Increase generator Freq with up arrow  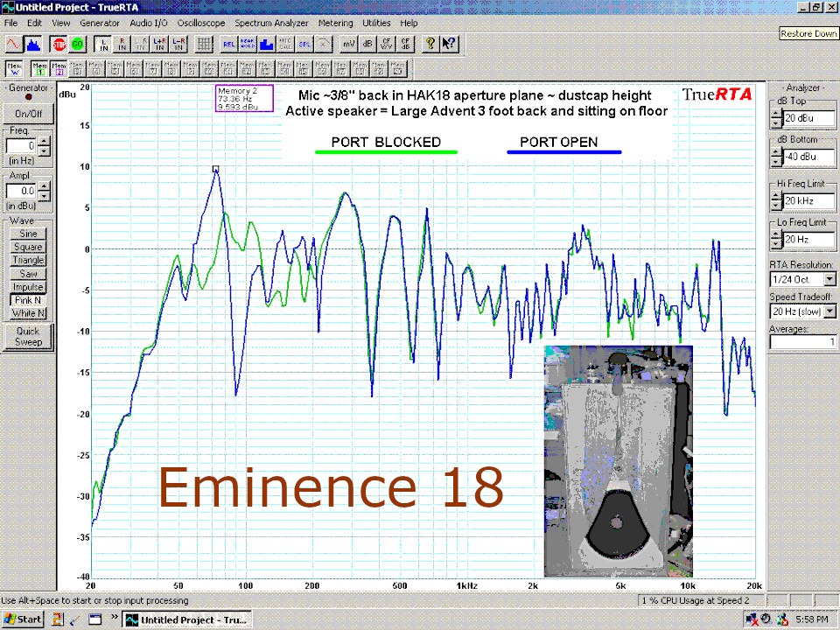[x=45, y=142]
